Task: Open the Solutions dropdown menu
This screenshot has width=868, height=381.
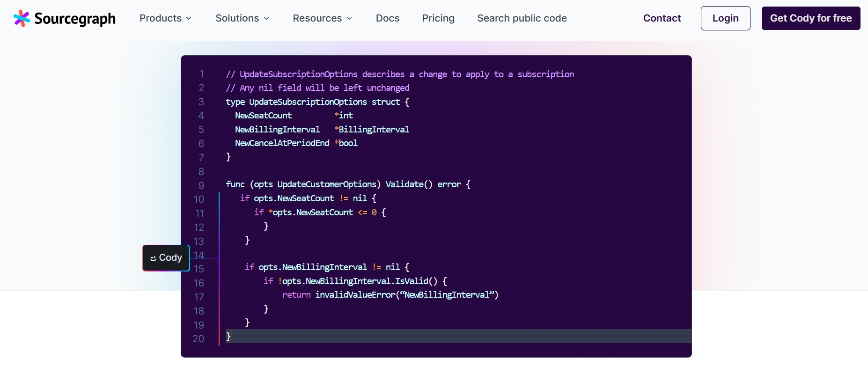Action: pyautogui.click(x=242, y=18)
